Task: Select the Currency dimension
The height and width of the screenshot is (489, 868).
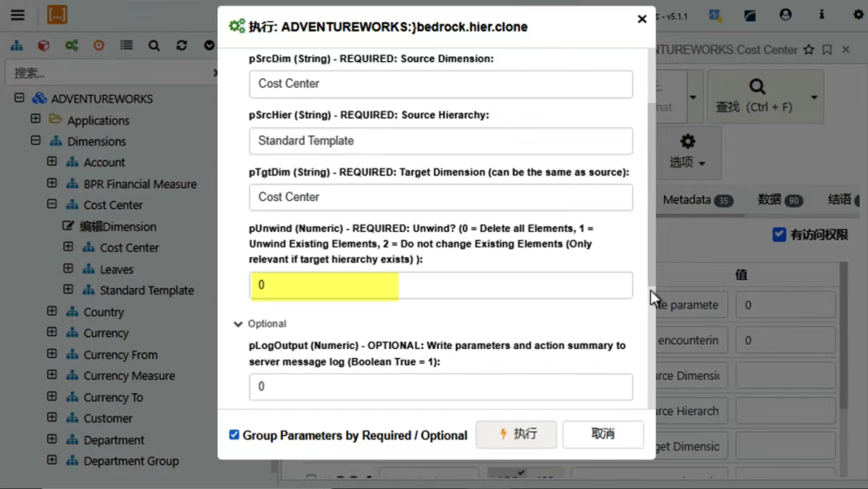Action: coord(106,333)
